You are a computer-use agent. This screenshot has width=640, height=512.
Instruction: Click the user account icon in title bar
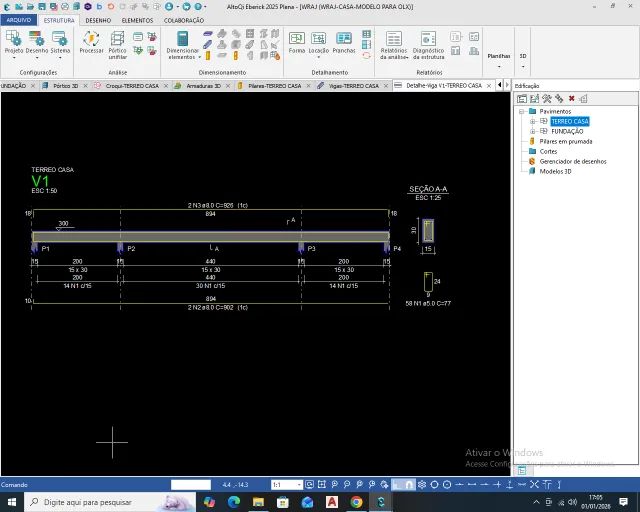click(169, 7)
